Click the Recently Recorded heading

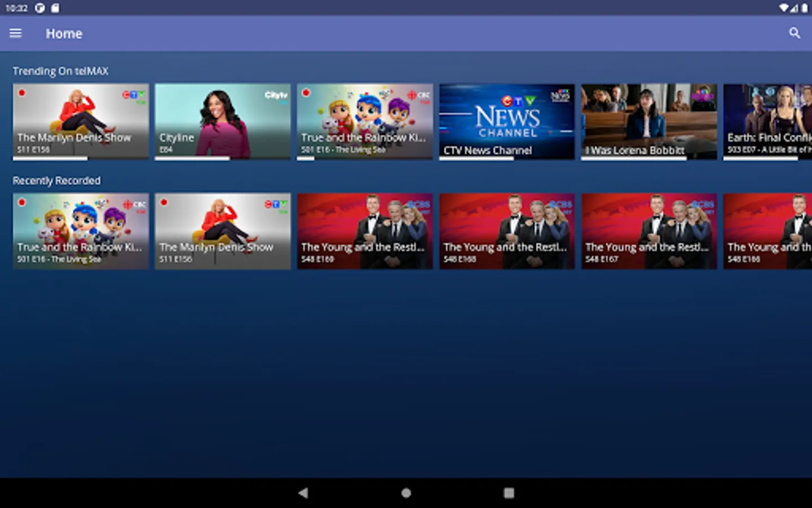tap(57, 181)
